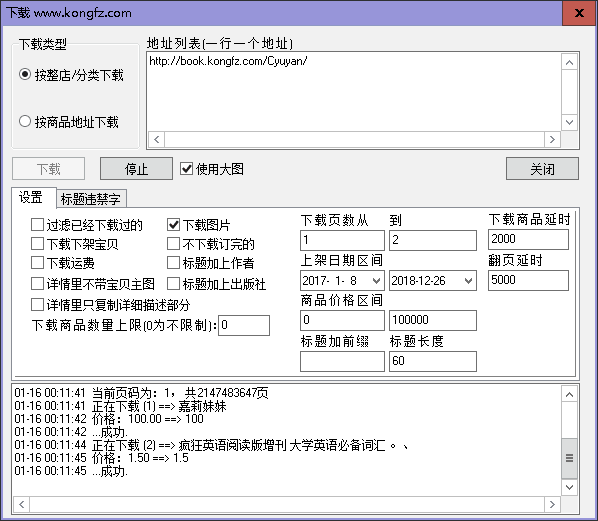The width and height of the screenshot is (598, 521).
Task: Click the minimum price field
Action: click(x=342, y=320)
